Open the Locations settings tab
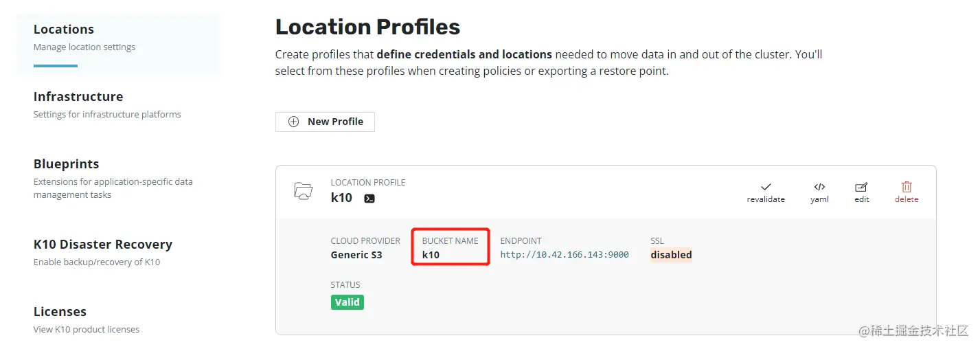Image resolution: width=980 pixels, height=349 pixels. [x=64, y=30]
